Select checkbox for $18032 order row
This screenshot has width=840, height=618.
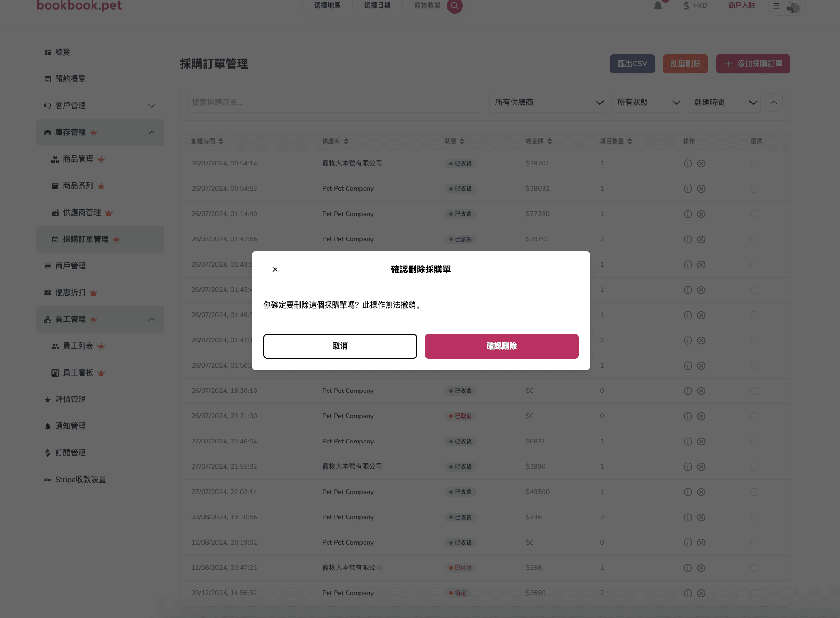pyautogui.click(x=754, y=189)
